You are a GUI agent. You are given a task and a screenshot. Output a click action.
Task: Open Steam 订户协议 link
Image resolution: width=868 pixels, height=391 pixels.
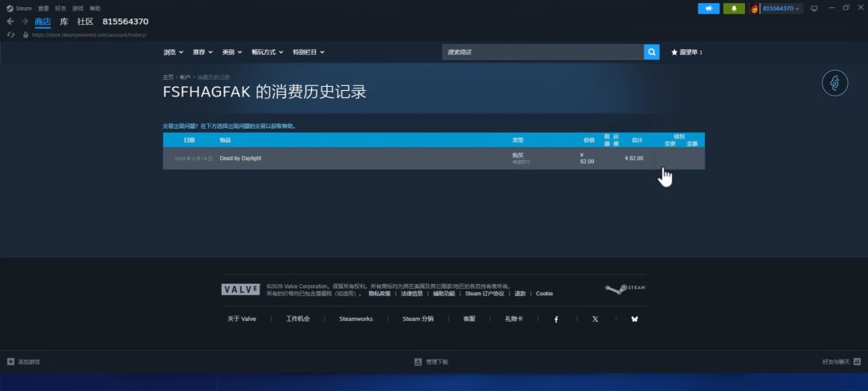point(485,294)
